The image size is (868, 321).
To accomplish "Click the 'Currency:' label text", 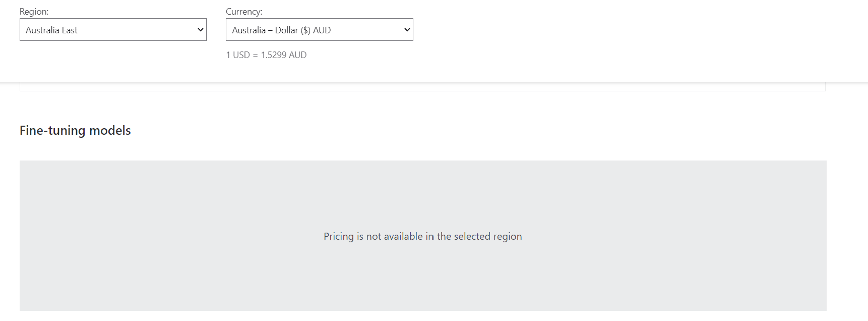I will (x=244, y=12).
